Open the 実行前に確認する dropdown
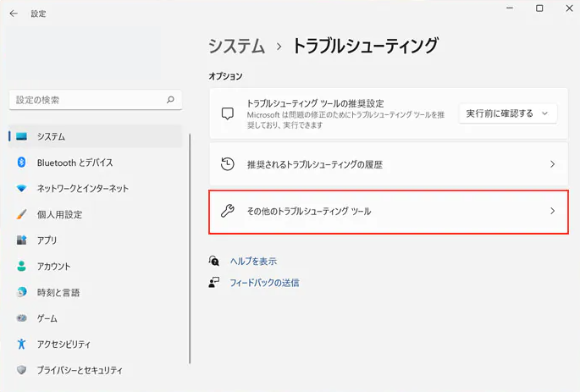This screenshot has height=392, width=580. click(x=507, y=113)
